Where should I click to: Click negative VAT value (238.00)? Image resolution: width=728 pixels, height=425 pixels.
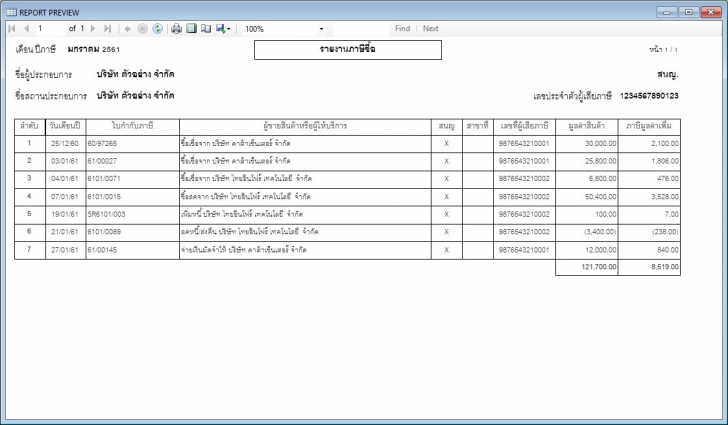coord(665,232)
